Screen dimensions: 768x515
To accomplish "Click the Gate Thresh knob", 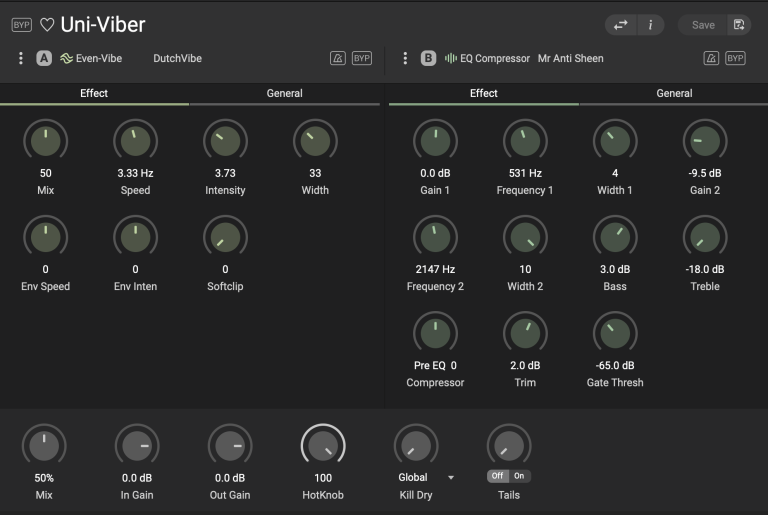I will (x=615, y=333).
